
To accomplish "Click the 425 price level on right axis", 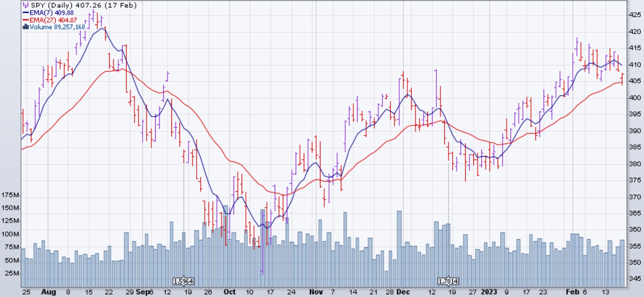I will 635,15.
